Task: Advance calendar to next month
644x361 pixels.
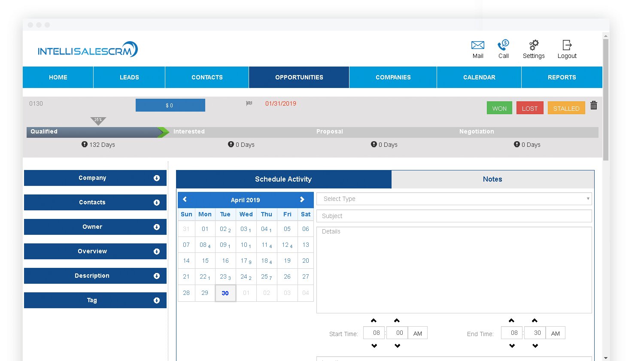Action: pos(302,199)
